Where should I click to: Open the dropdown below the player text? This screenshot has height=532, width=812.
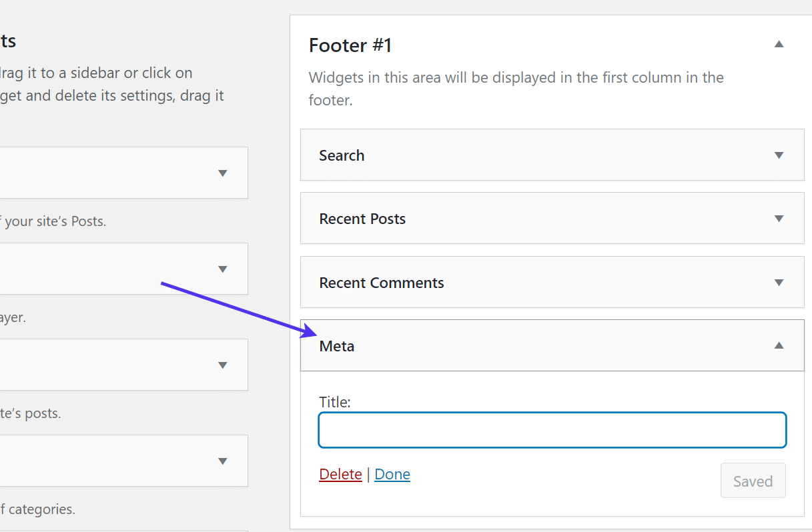pos(222,364)
